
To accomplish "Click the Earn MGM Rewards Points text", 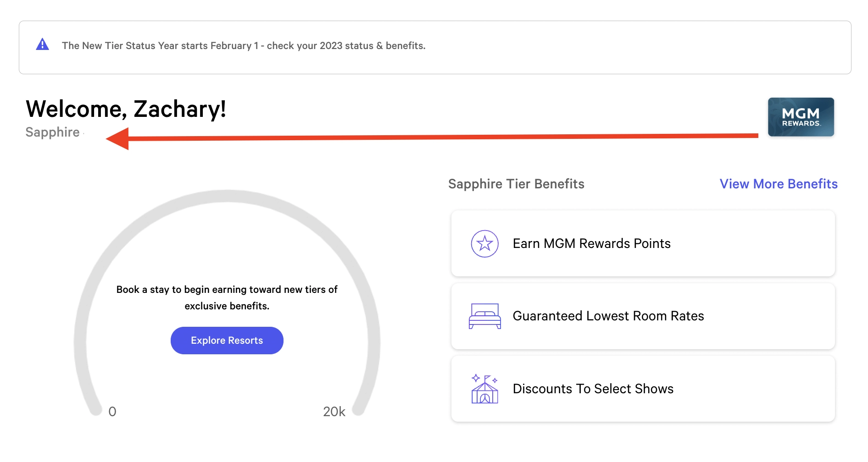I will 591,243.
